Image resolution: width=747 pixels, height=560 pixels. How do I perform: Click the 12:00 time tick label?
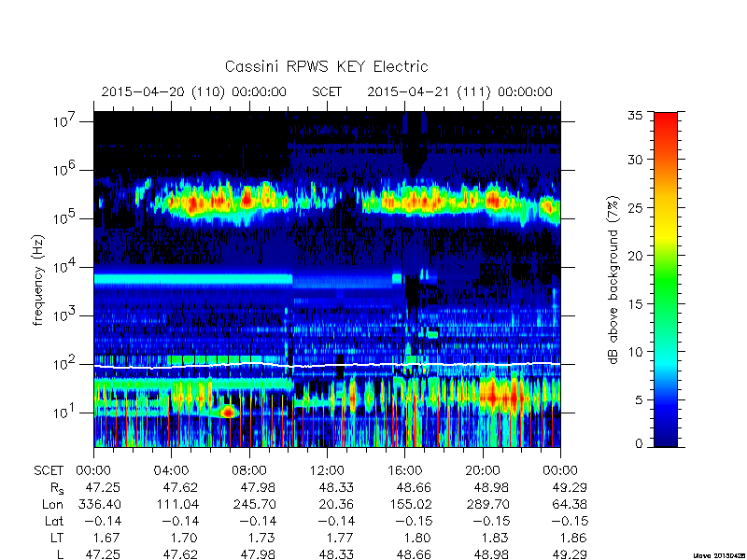[327, 470]
